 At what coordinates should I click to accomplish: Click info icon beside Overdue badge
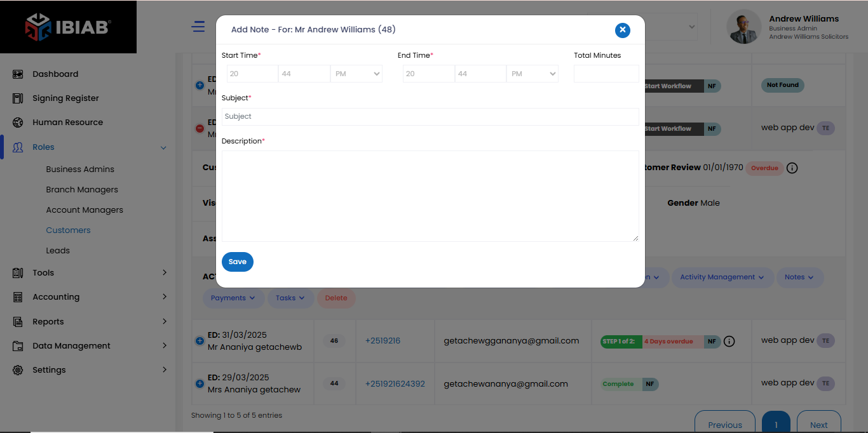pos(792,168)
